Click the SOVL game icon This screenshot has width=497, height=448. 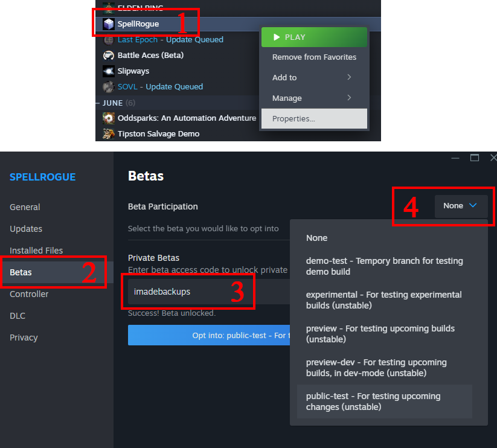tap(109, 87)
